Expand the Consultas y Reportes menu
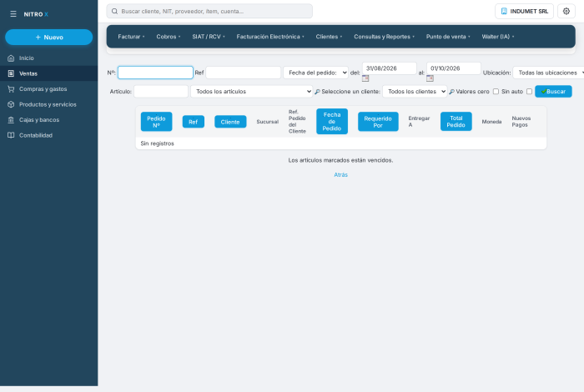Screen dimensions: 584x392 384,37
